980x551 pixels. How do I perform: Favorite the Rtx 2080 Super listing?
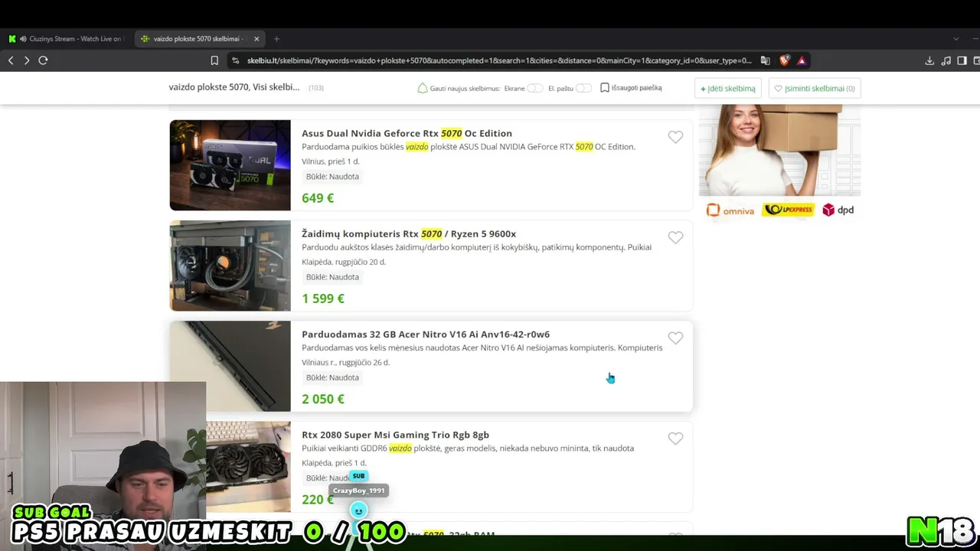pos(675,439)
